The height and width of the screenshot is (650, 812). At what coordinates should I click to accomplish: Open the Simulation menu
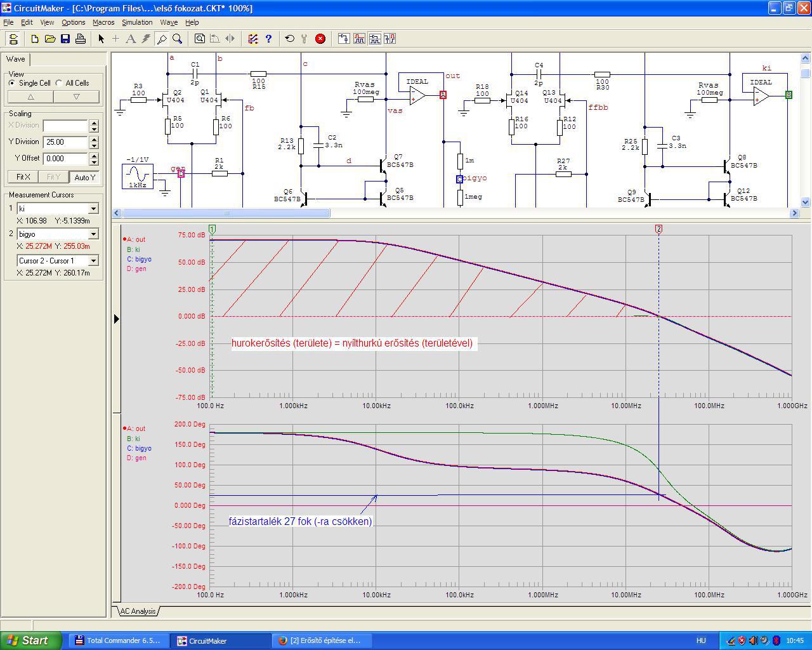tap(137, 22)
